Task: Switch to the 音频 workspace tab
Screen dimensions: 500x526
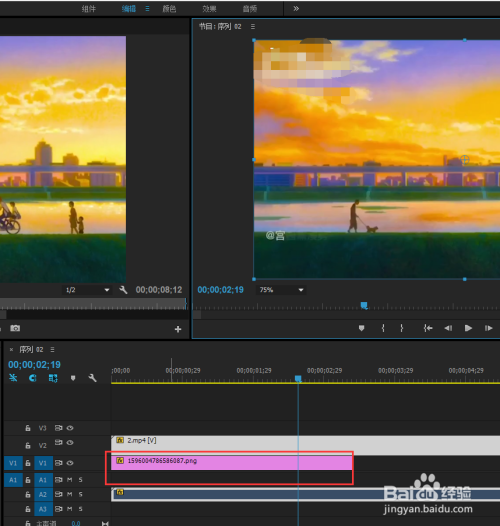Action: tap(250, 9)
